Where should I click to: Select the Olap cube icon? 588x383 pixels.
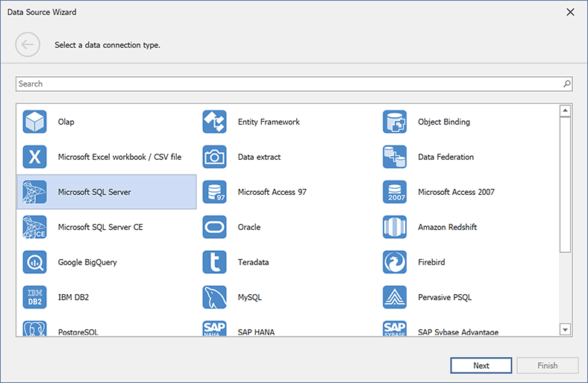coord(34,122)
